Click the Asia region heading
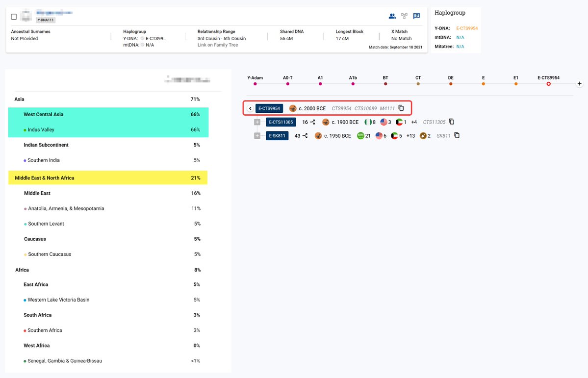 click(19, 100)
